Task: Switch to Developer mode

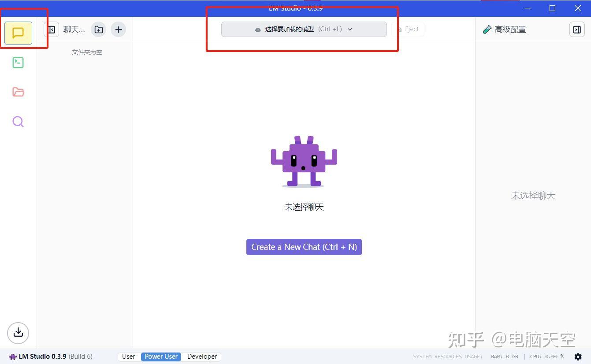Action: (202, 357)
